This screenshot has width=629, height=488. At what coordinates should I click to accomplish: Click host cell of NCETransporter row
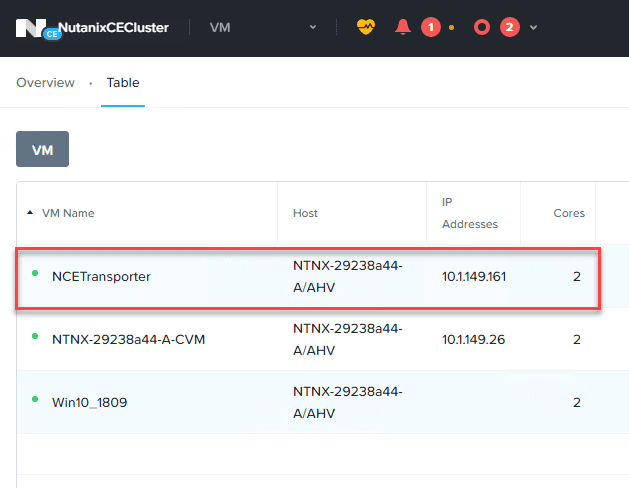[347, 276]
